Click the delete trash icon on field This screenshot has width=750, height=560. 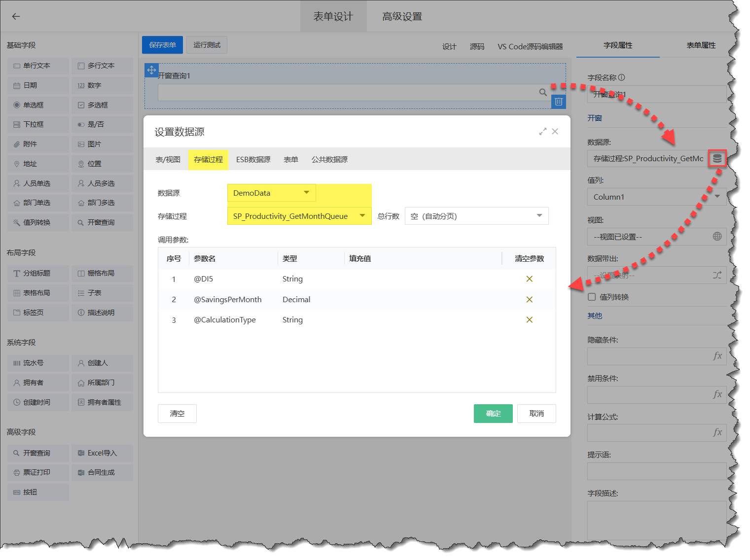point(558,102)
